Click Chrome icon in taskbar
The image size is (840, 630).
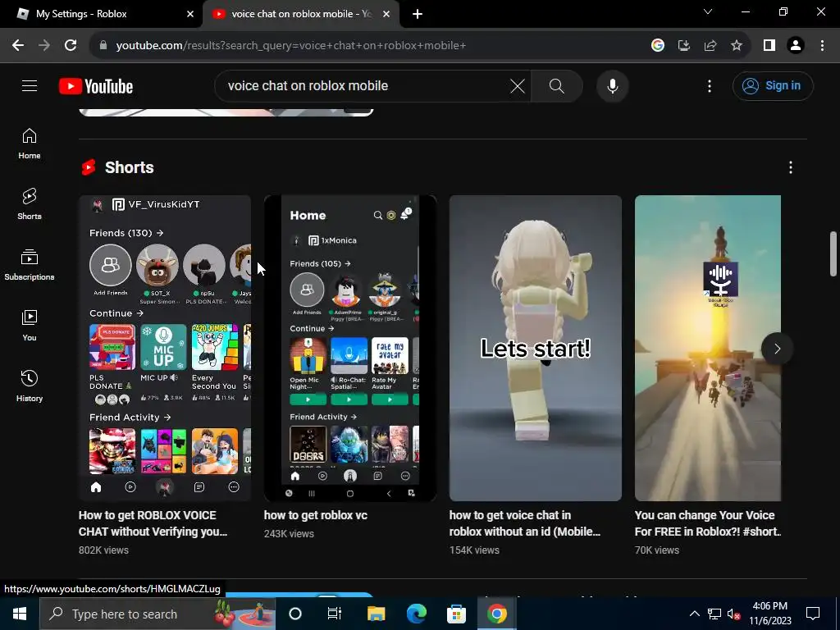496,614
